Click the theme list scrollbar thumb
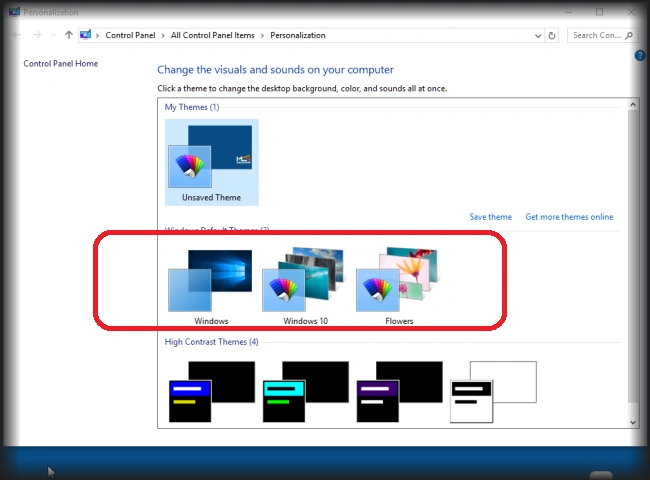 click(633, 256)
